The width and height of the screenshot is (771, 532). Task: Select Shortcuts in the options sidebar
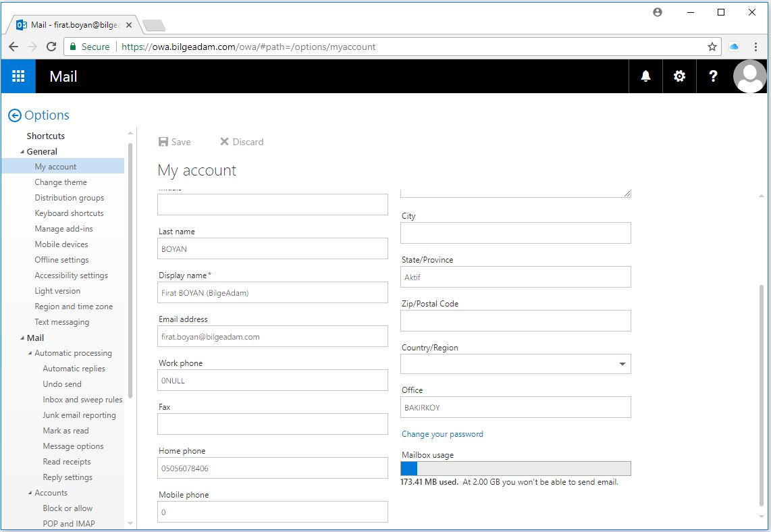click(x=46, y=136)
